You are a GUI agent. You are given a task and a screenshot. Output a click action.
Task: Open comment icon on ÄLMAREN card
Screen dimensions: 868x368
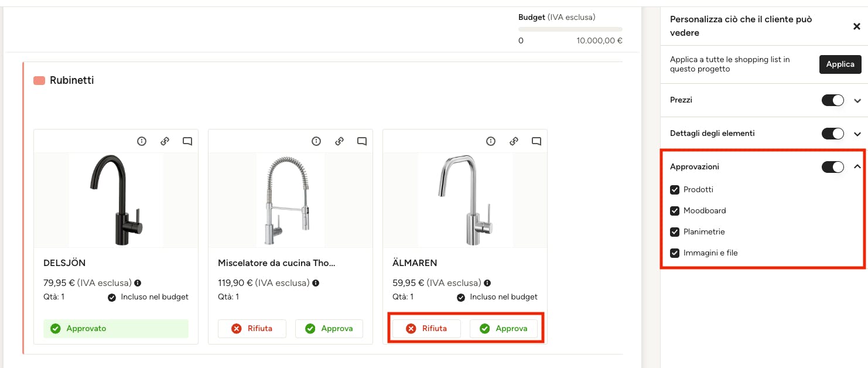click(536, 141)
